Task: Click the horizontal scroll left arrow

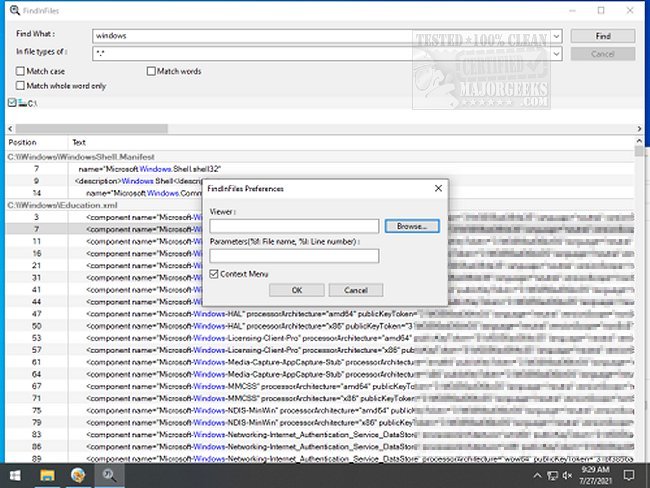Action: click(x=10, y=129)
